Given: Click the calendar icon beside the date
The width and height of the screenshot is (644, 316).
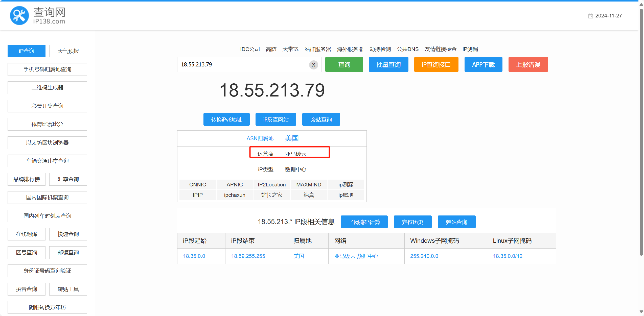Looking at the screenshot, I should point(590,16).
